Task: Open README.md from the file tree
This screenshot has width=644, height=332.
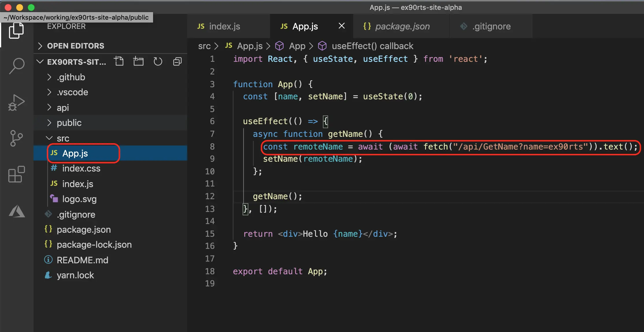Action: click(82, 260)
